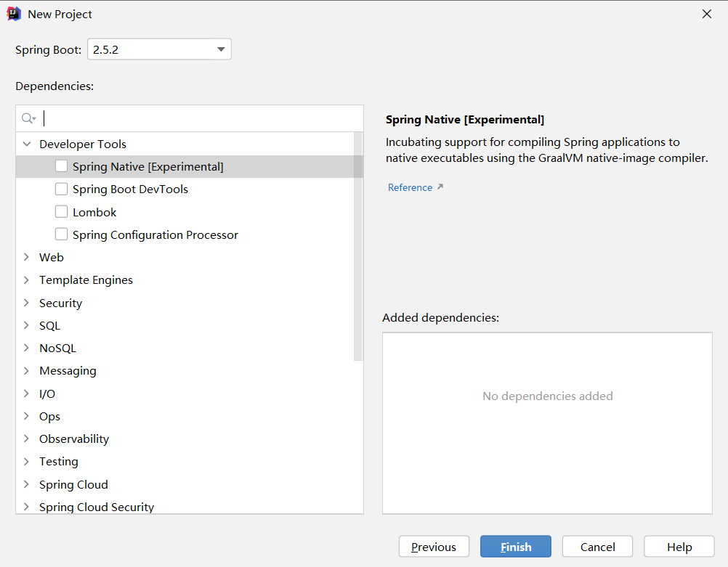Click the dependencies list scrollbar
This screenshot has height=567, width=728.
[x=358, y=246]
